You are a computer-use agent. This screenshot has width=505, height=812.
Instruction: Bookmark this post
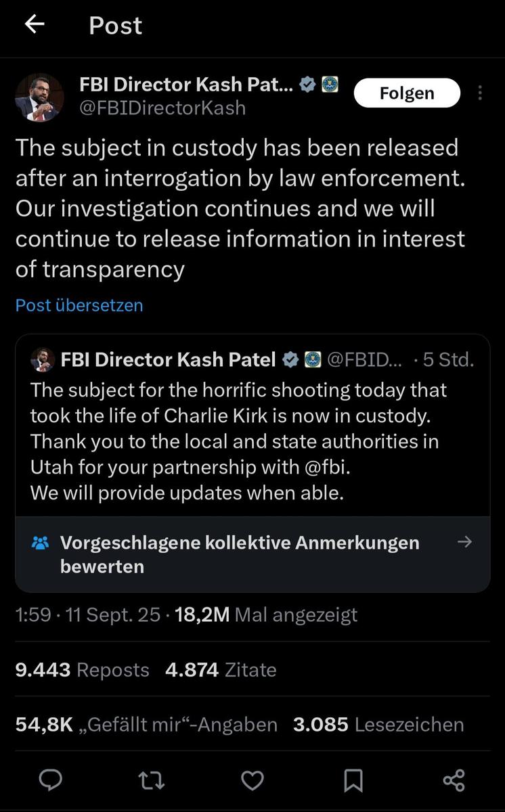coord(353,780)
